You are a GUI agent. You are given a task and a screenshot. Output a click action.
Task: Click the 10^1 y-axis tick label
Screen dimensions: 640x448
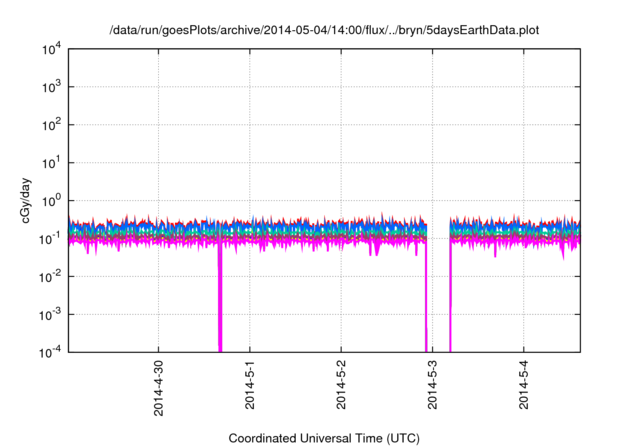(52, 163)
